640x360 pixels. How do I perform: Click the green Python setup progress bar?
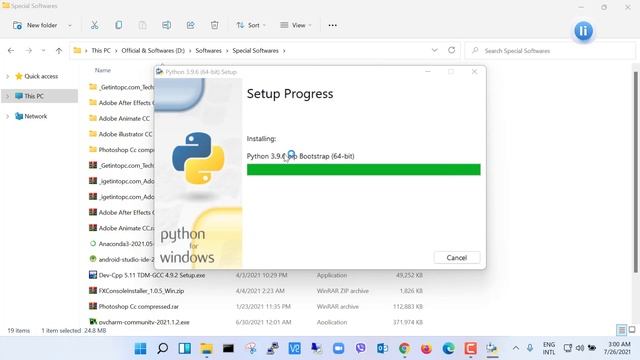(x=363, y=169)
